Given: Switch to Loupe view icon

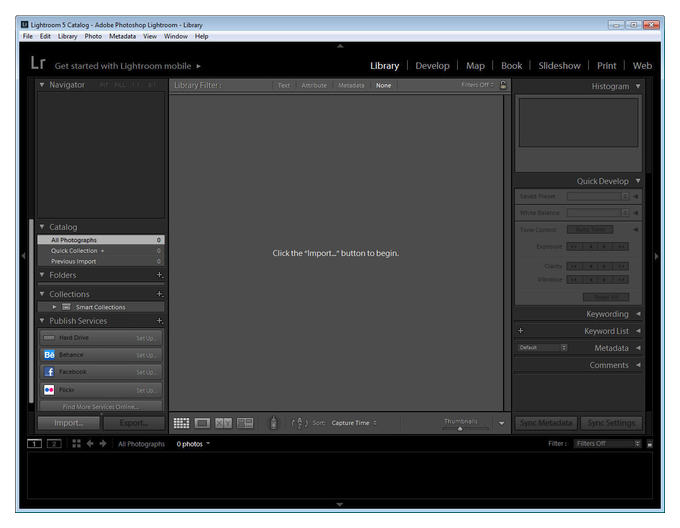Looking at the screenshot, I should tap(202, 423).
